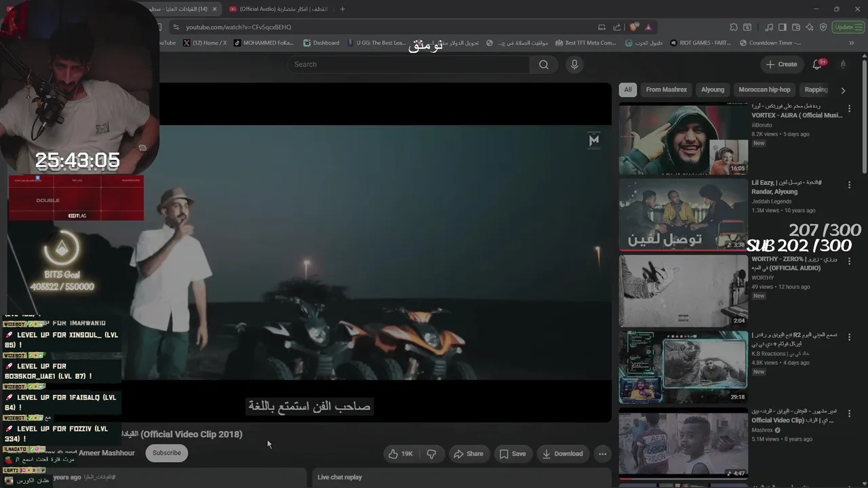868x488 pixels.
Task: Save the video to a playlist
Action: [x=513, y=454]
